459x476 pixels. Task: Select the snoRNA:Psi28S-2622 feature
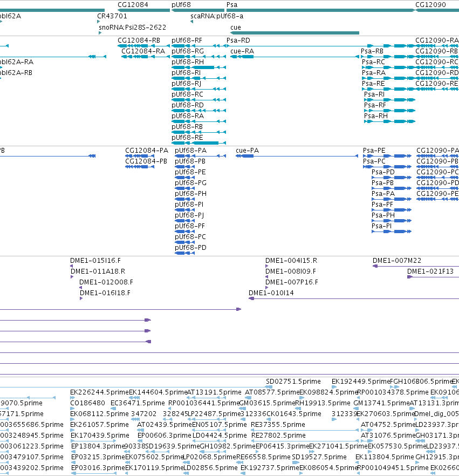[x=100, y=33]
